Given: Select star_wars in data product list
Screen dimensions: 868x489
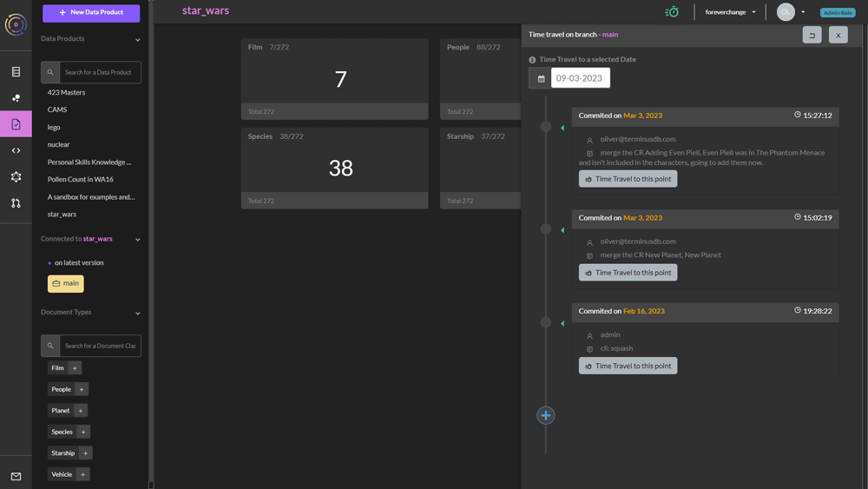Looking at the screenshot, I should [62, 215].
